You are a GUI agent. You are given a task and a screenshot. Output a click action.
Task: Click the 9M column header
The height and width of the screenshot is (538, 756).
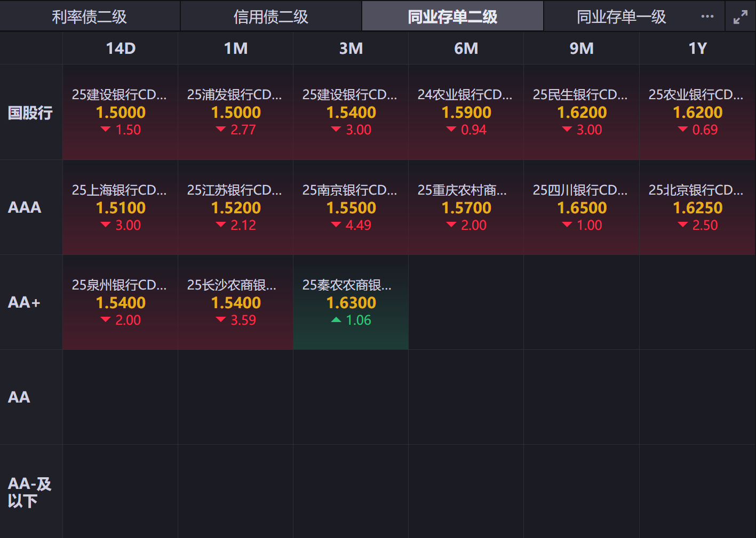[582, 49]
